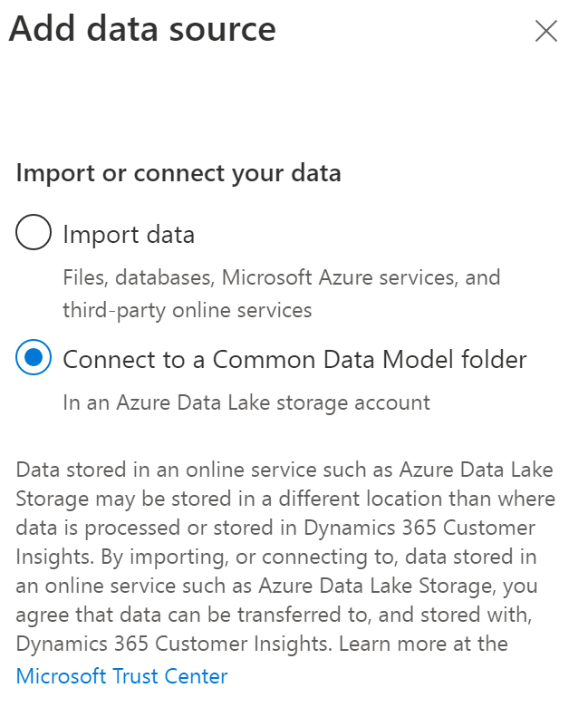Click the "Add data source" panel title

(142, 30)
